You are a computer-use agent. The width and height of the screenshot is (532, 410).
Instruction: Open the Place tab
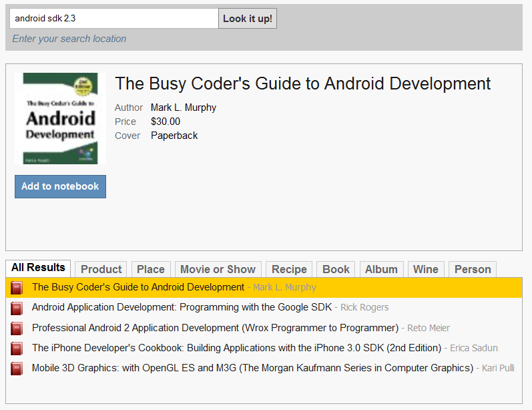click(151, 269)
